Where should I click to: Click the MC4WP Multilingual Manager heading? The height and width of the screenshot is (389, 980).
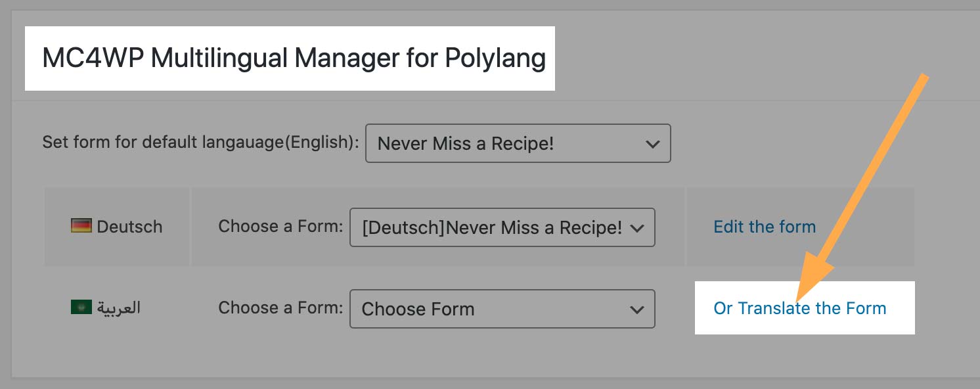point(294,58)
